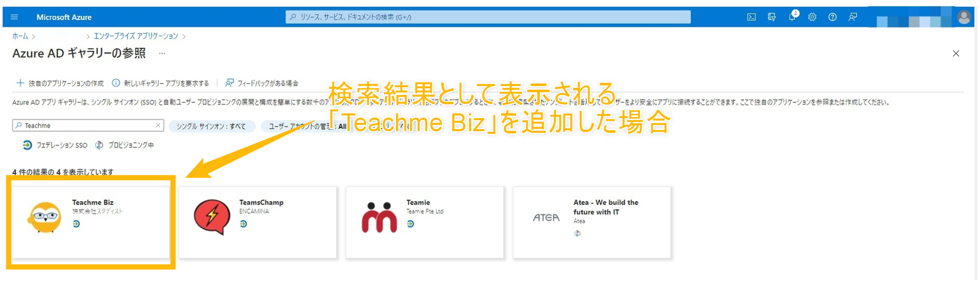This screenshot has height=305, width=980.
Task: Navigate to エンタープライズ アプリケーション breadcrumb
Action: click(x=135, y=36)
